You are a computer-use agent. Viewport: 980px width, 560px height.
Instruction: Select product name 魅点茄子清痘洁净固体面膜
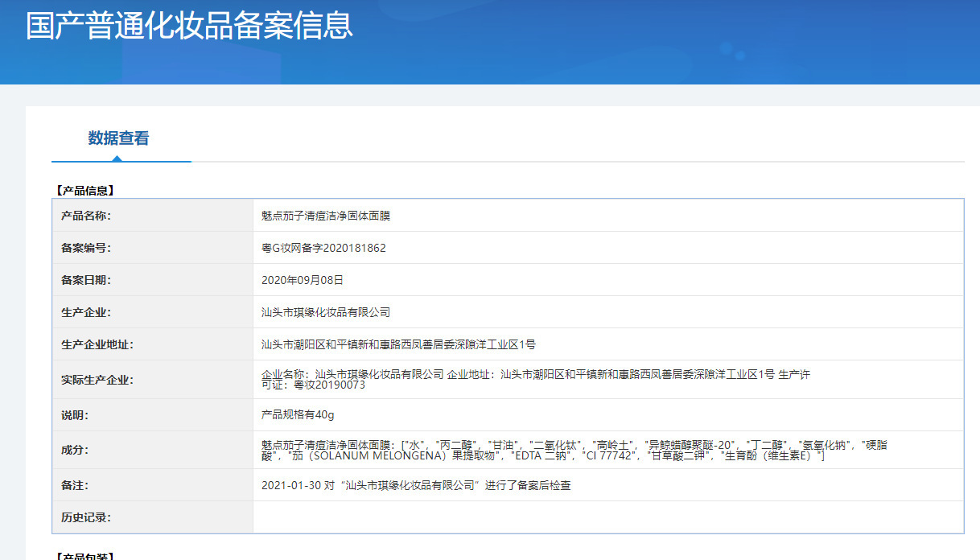point(326,216)
